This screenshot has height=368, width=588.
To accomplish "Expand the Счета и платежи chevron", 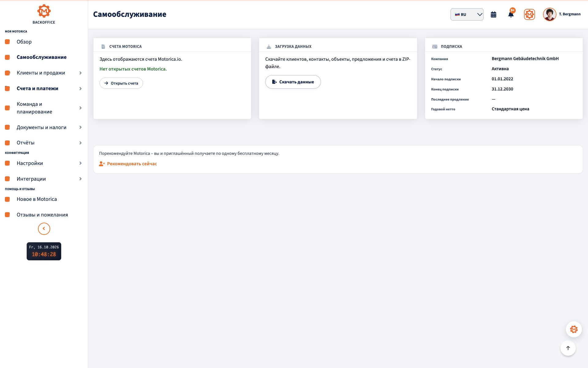I will coord(81,89).
